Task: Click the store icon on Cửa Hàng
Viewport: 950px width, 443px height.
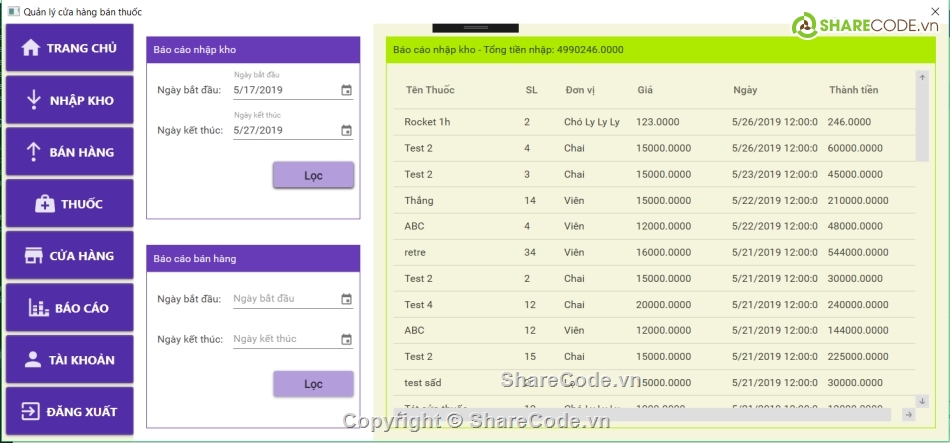Action: coord(33,256)
